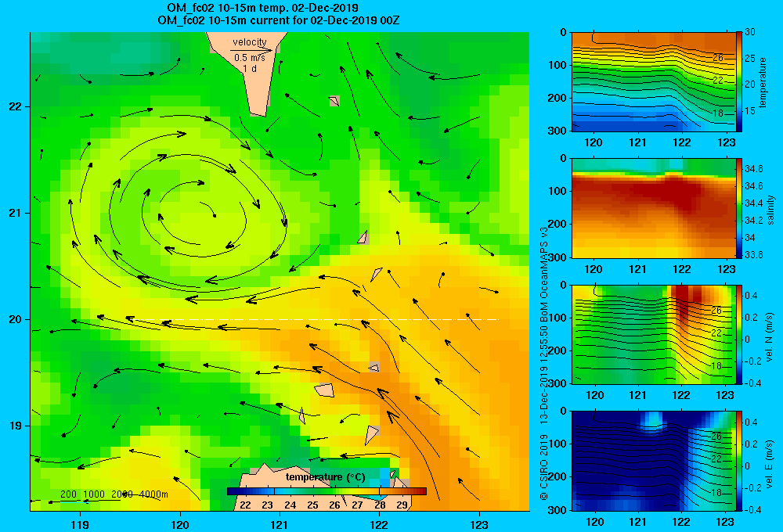Click latitude label 19 on the main map
Image resolution: width=783 pixels, height=532 pixels.
click(15, 426)
